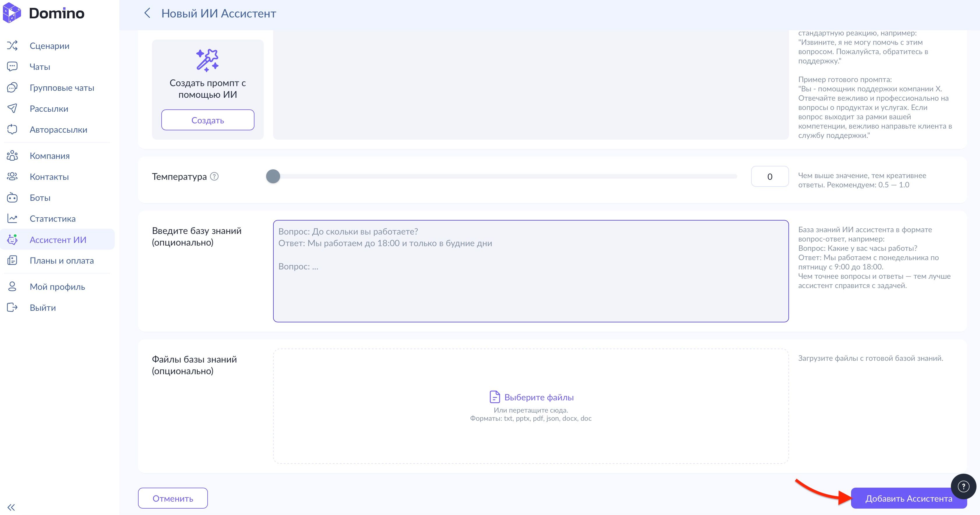Go back using the header arrow
The height and width of the screenshot is (515, 980).
(x=147, y=13)
